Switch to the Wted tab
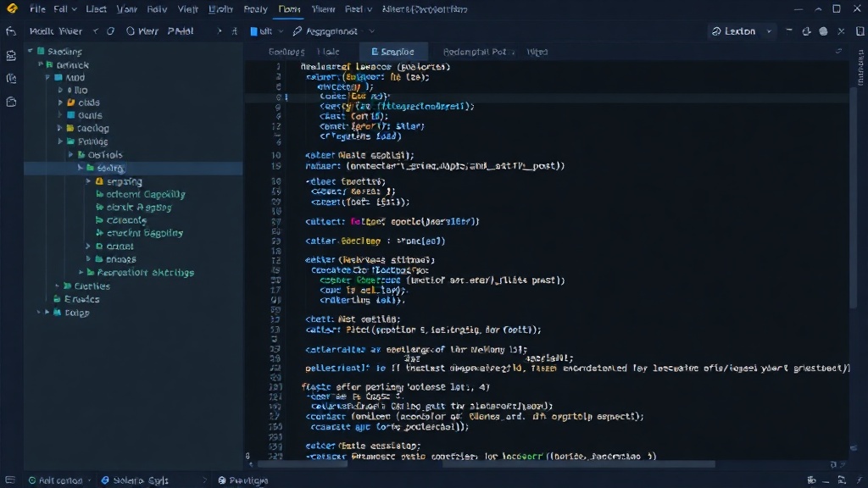Viewport: 868px width, 488px height. tap(537, 52)
